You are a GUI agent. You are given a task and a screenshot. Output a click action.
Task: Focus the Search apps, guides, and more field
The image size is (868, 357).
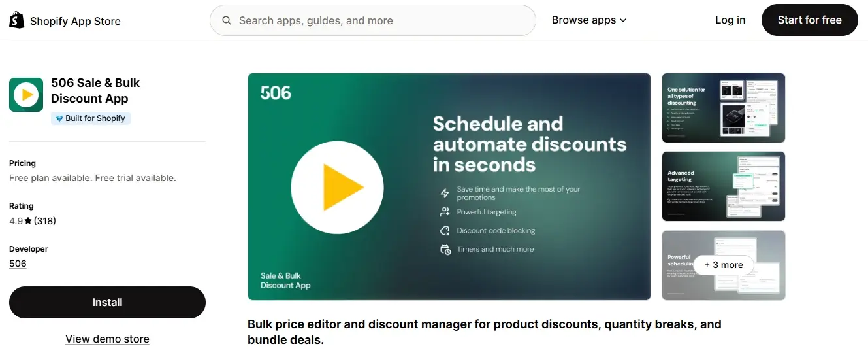(372, 20)
